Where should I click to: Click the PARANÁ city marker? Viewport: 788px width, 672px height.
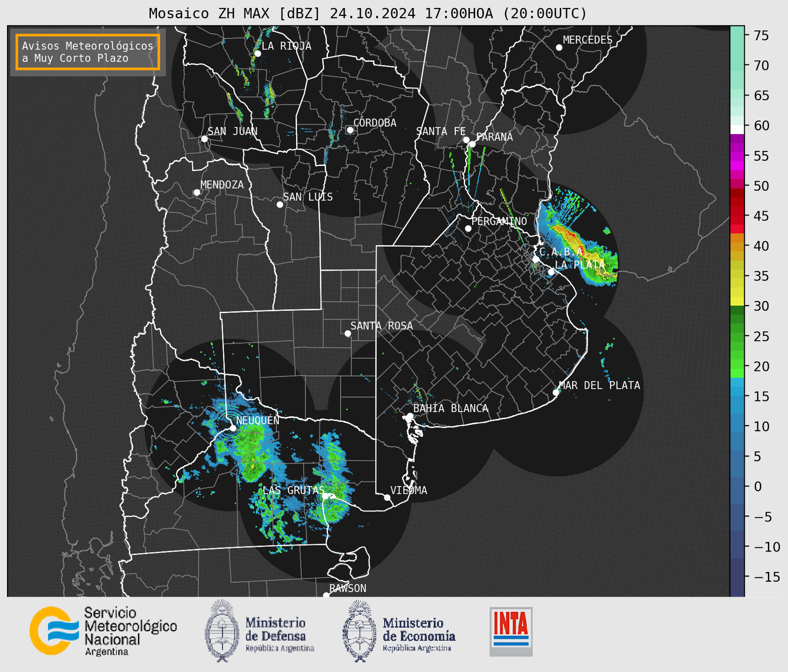pos(472,144)
